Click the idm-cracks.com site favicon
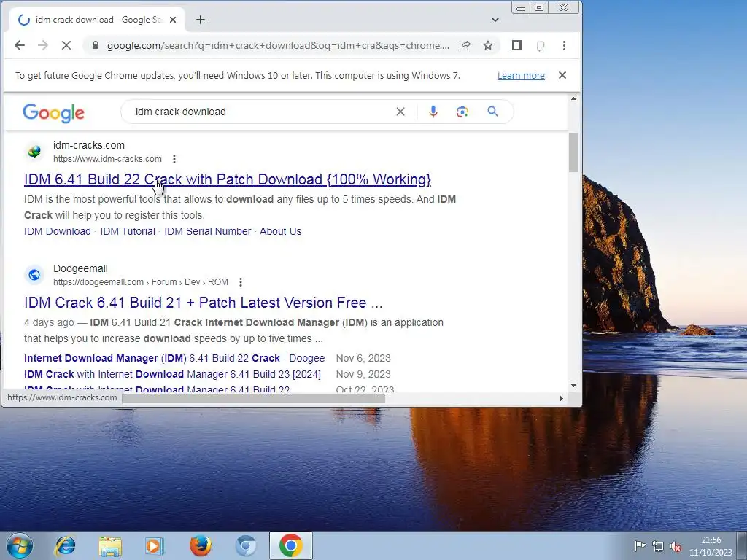The width and height of the screenshot is (747, 560). pos(34,152)
